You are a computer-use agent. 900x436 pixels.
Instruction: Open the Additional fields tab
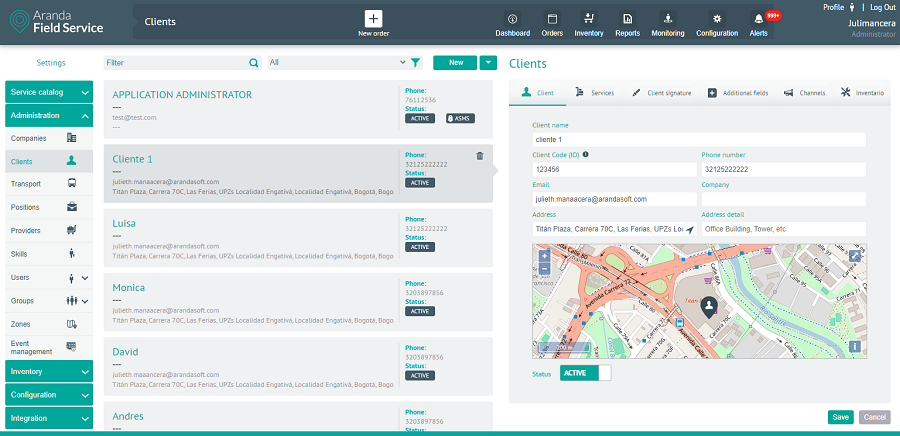tap(738, 92)
